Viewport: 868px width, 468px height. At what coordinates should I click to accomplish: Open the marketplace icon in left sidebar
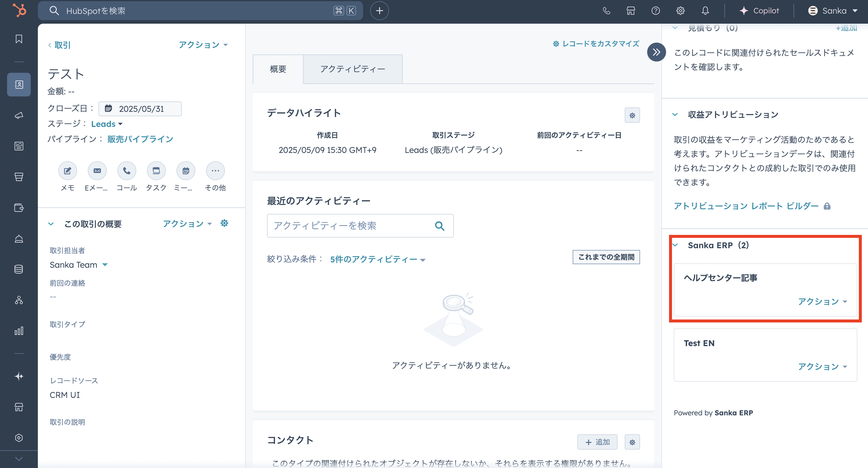point(19,407)
